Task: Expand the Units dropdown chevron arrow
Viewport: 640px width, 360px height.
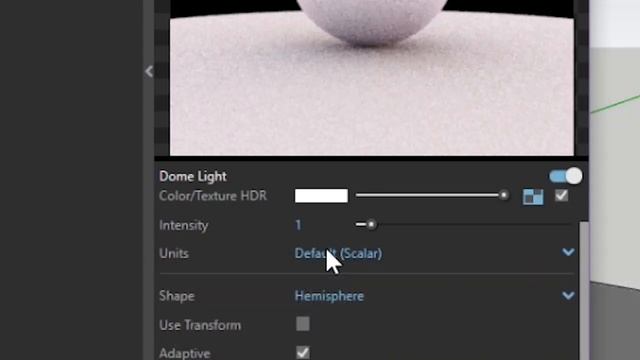Action: [568, 252]
